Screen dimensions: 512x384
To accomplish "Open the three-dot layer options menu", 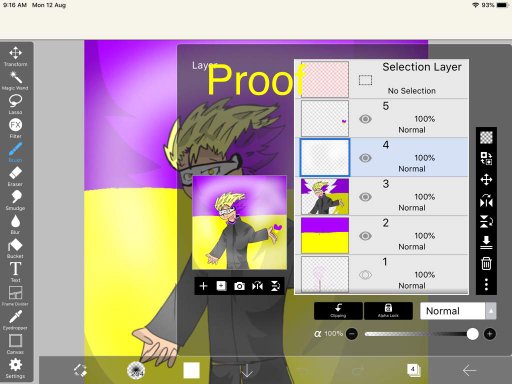I will coord(486,284).
